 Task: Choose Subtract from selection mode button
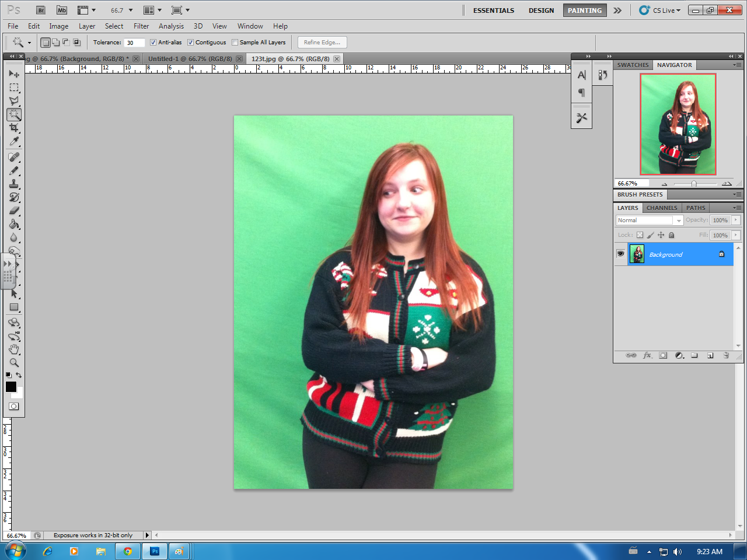click(x=66, y=42)
